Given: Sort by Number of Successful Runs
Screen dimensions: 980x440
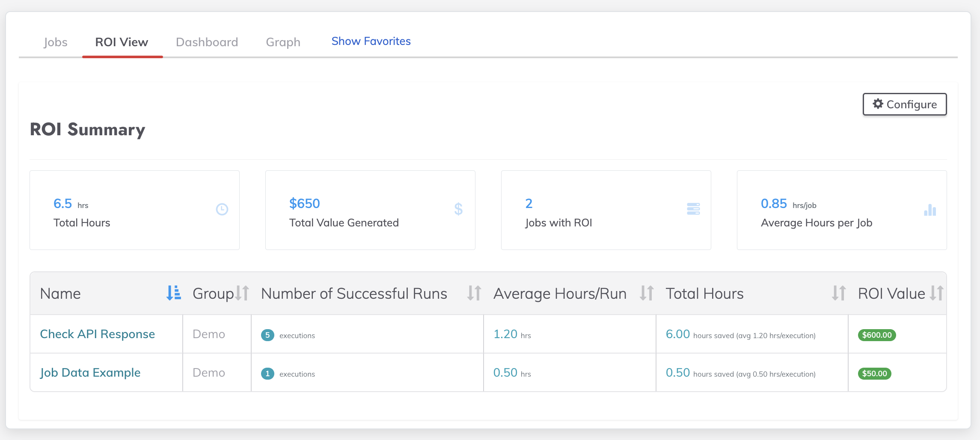Looking at the screenshot, I should (474, 293).
